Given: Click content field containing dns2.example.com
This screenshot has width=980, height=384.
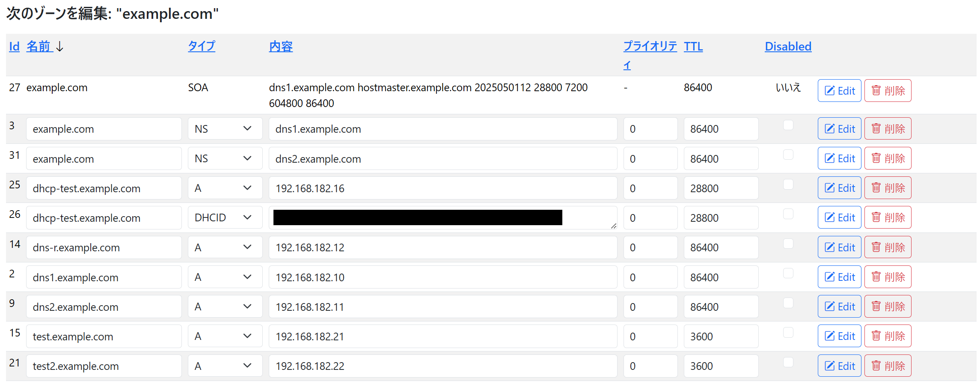Looking at the screenshot, I should (443, 158).
